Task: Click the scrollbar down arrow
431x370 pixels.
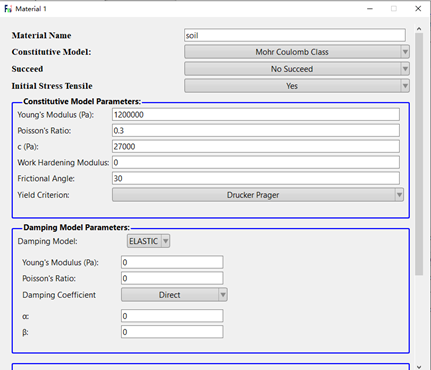Action: 419,367
